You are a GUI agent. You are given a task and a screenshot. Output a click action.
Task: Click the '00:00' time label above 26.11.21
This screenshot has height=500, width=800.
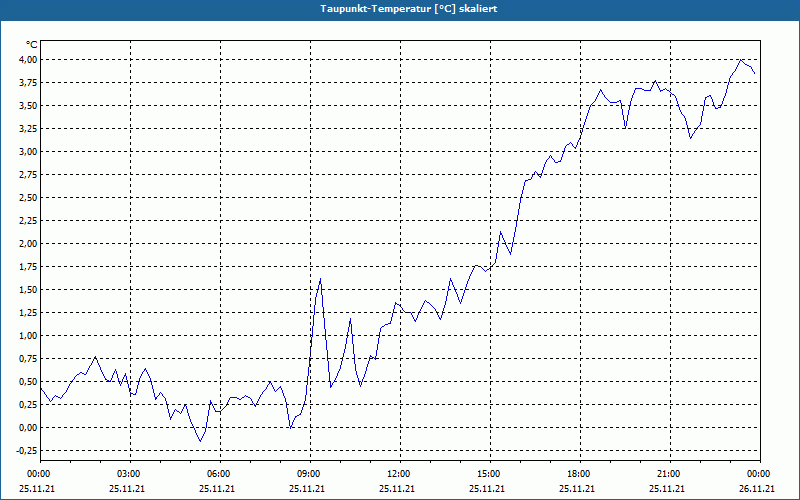point(759,474)
